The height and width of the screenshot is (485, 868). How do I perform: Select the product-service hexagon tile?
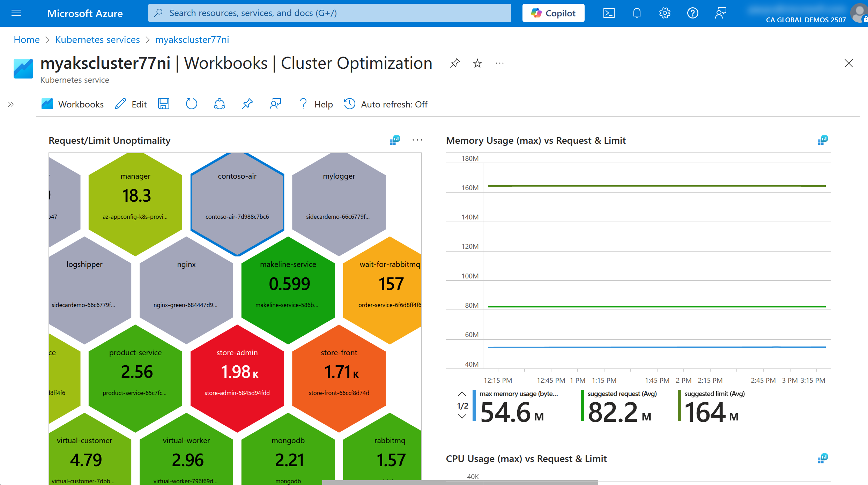(135, 379)
